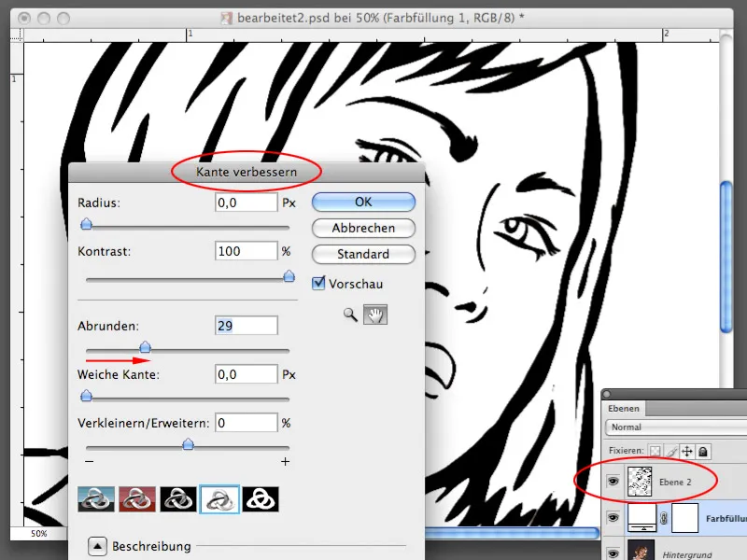Click the Verkleinern/Erweitern value field
Image resolution: width=747 pixels, height=560 pixels.
246,423
